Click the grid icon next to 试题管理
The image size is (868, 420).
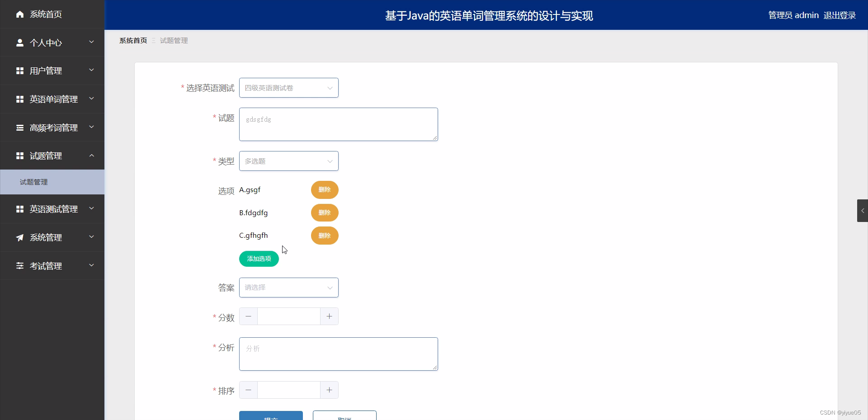click(19, 156)
